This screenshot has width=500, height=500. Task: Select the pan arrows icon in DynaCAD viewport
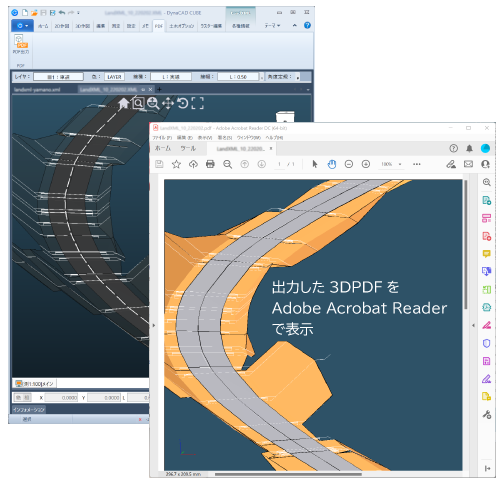[168, 103]
